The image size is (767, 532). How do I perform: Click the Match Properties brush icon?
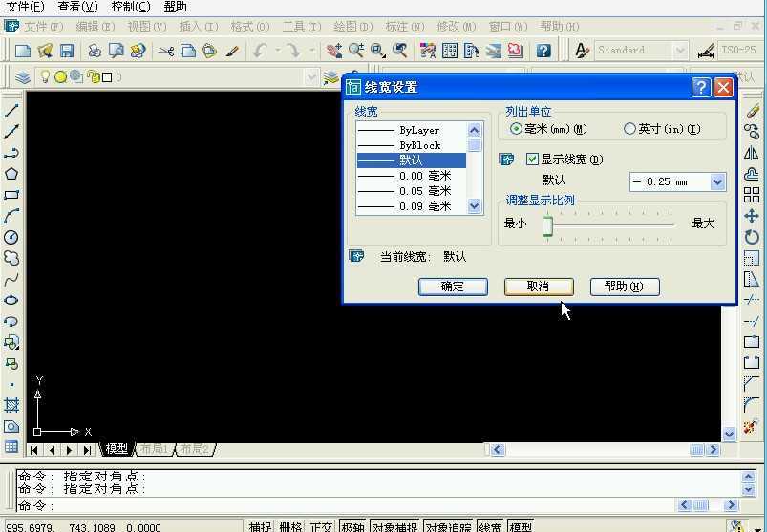232,51
